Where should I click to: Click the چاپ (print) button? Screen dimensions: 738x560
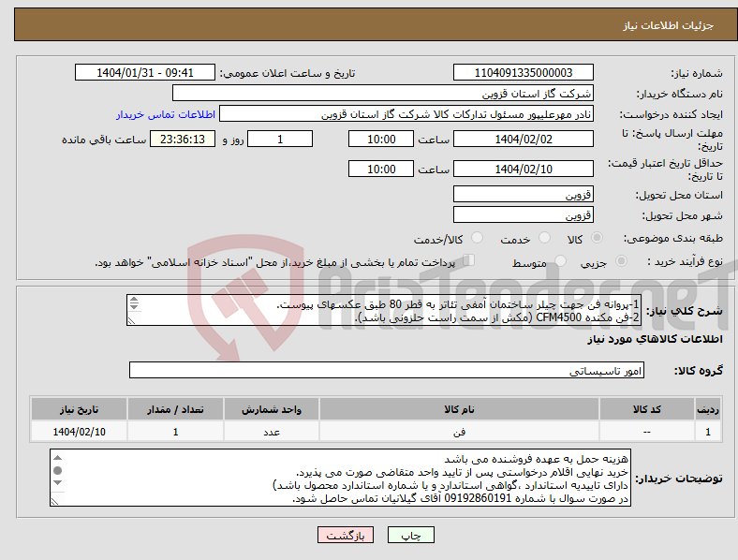410,535
